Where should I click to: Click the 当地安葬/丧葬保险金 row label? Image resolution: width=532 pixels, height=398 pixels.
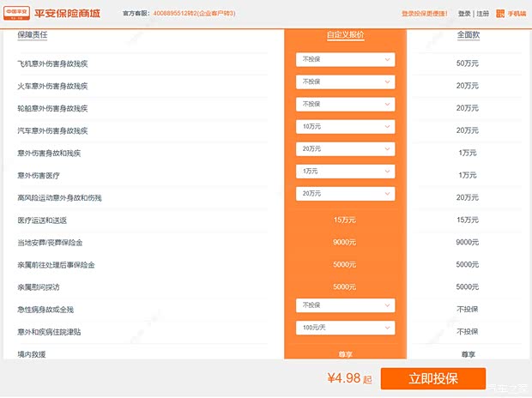(50, 243)
